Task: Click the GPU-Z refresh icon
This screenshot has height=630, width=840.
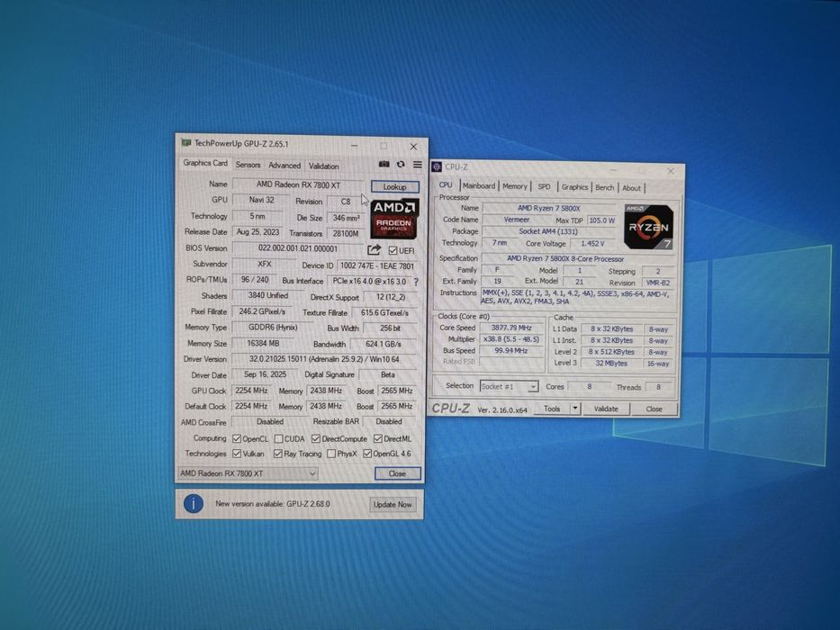Action: point(400,165)
